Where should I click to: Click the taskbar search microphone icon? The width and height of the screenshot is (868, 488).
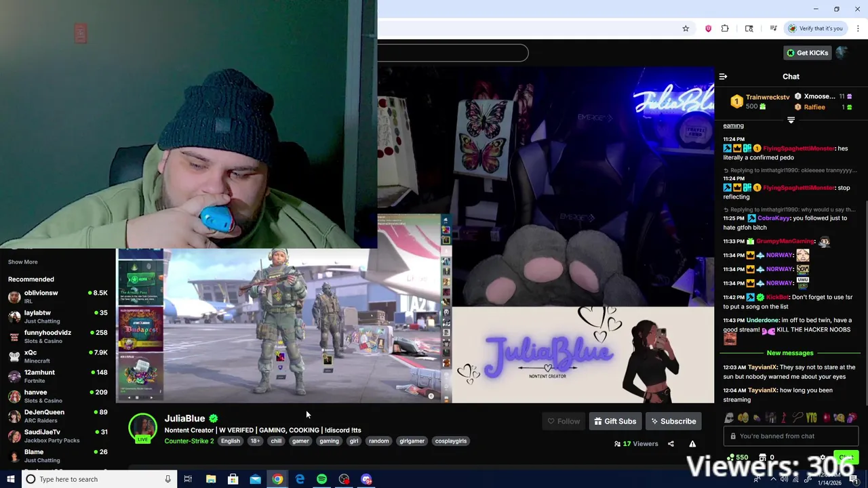tap(167, 479)
